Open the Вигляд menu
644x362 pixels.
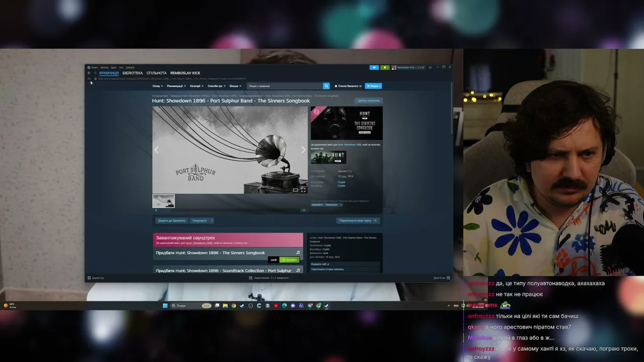[104, 67]
